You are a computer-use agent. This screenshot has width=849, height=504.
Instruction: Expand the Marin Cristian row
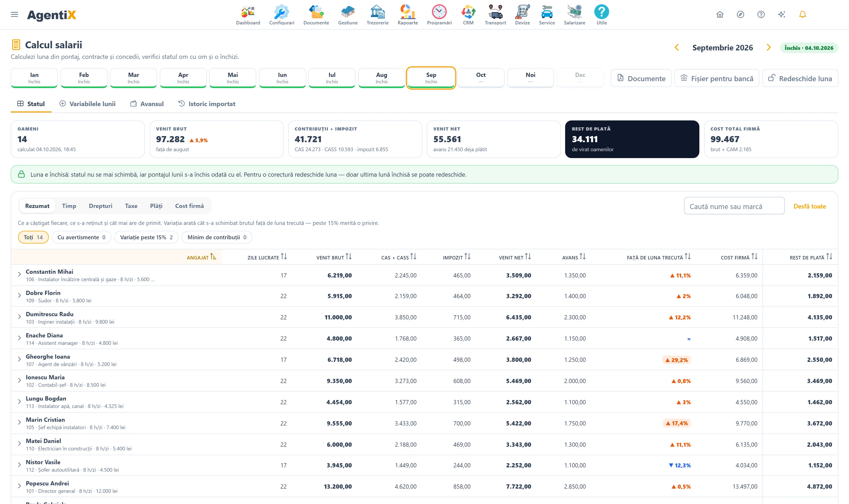[19, 423]
